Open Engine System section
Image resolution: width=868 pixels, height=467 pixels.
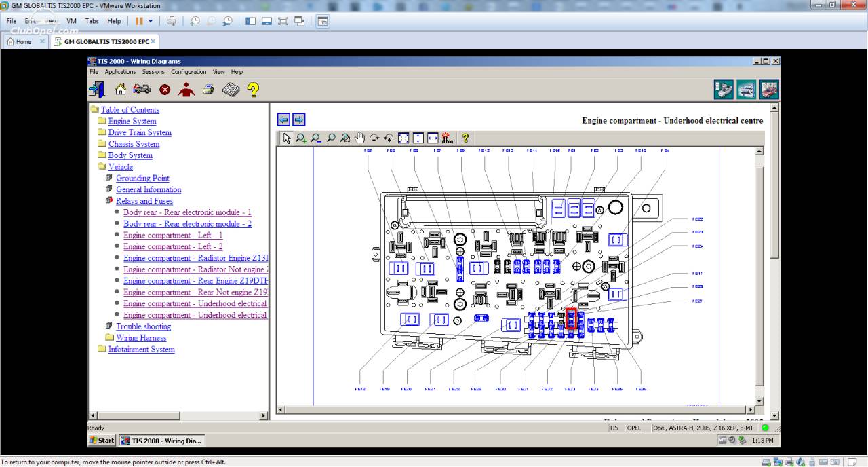pyautogui.click(x=132, y=122)
